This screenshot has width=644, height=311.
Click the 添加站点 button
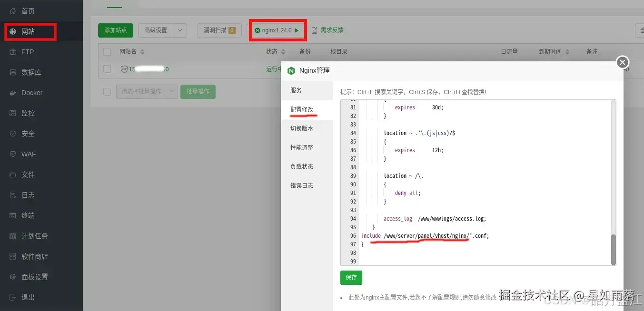click(115, 30)
